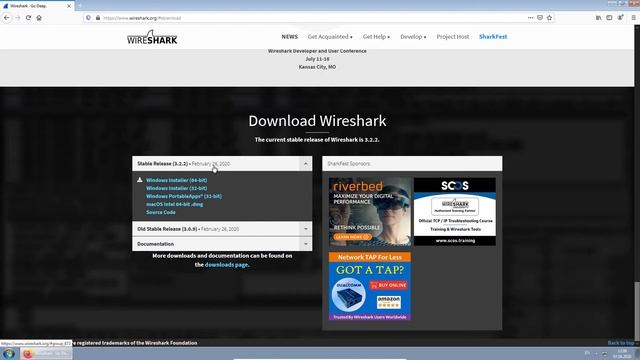Toggle the browser sidebar icon
640x360 pixels.
coord(609,18)
